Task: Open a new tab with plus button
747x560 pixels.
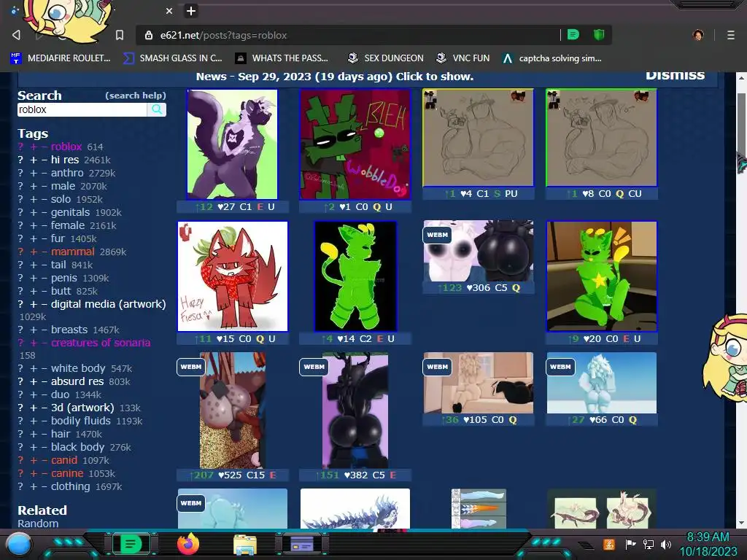Action: click(191, 11)
